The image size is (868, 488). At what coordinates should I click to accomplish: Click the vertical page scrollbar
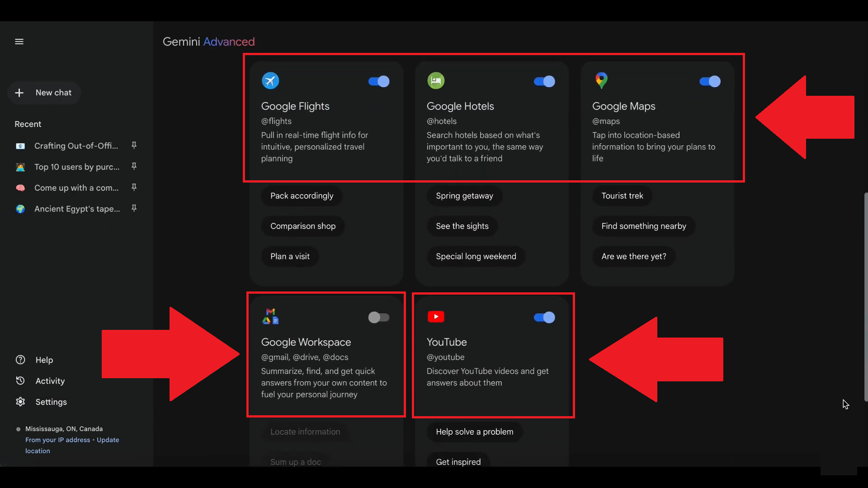(865, 296)
